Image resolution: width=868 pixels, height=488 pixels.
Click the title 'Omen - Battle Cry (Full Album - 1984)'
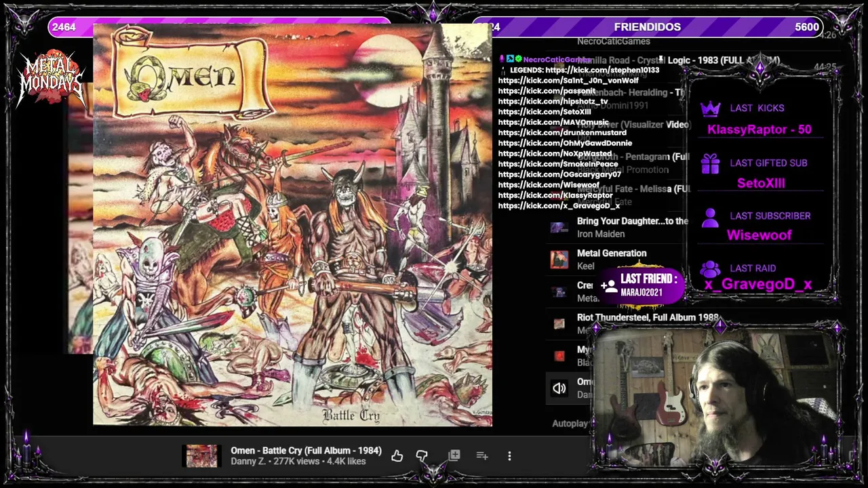point(306,451)
